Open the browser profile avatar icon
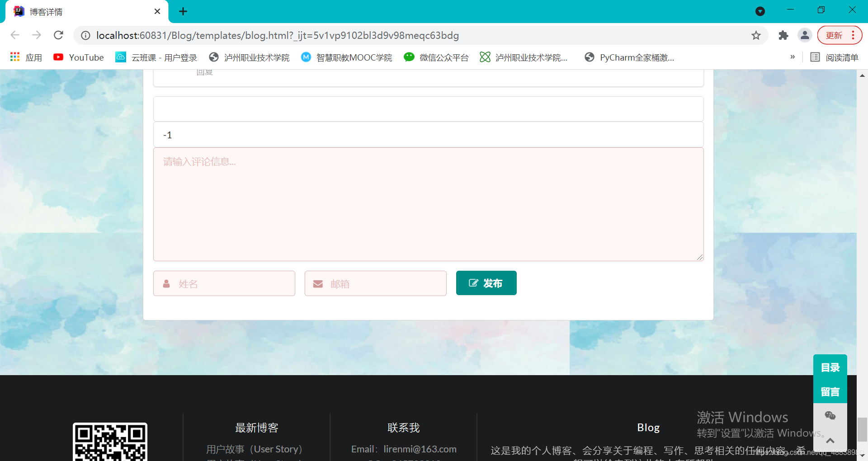The height and width of the screenshot is (461, 868). pyautogui.click(x=805, y=35)
